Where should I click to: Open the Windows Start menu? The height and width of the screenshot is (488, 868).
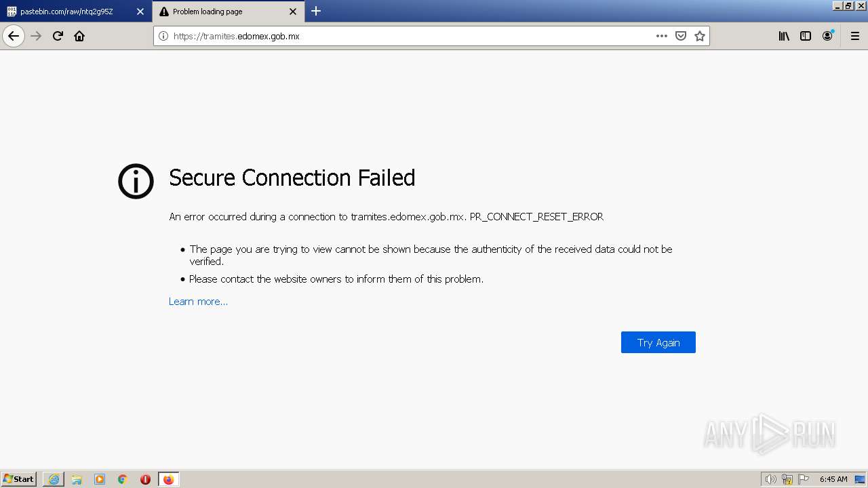(x=18, y=479)
